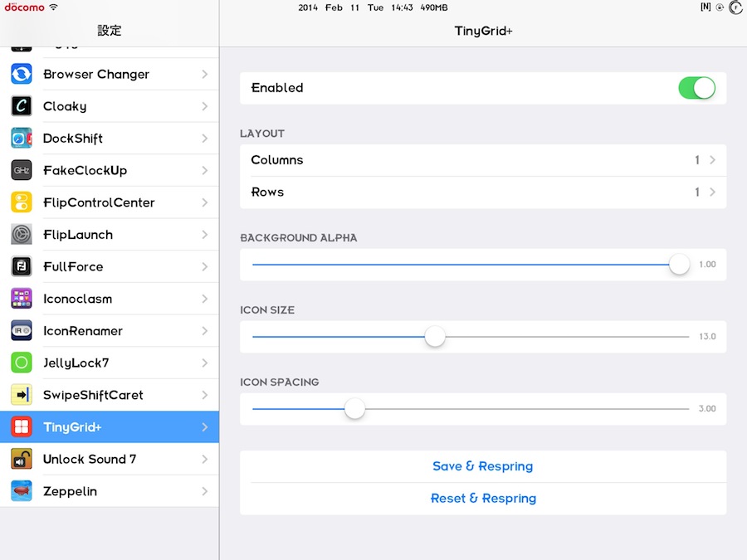Expand Browser Changer via its chevron
The height and width of the screenshot is (560, 747).
pos(205,75)
